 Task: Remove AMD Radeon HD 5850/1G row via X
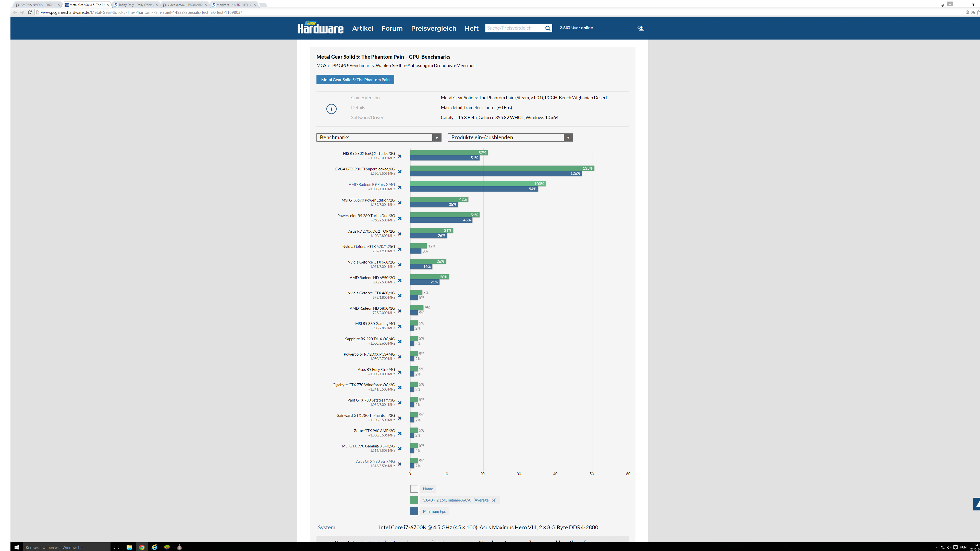[399, 311]
